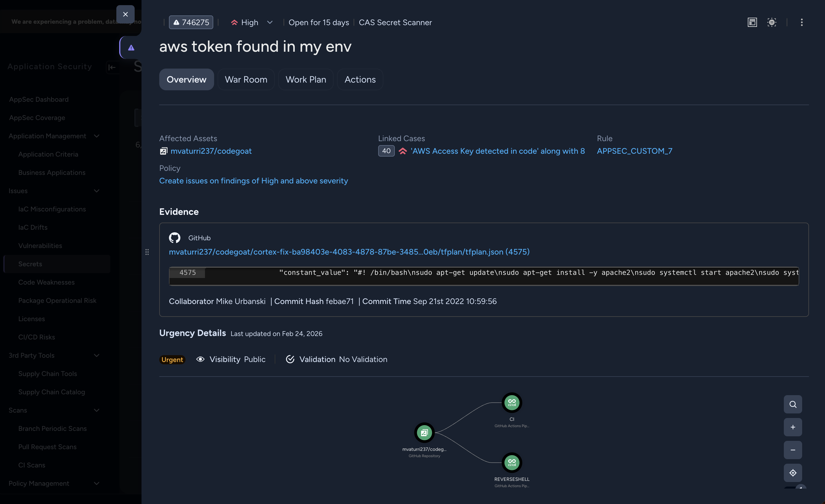Zoom in on the dependency graph
825x504 pixels.
(x=793, y=427)
